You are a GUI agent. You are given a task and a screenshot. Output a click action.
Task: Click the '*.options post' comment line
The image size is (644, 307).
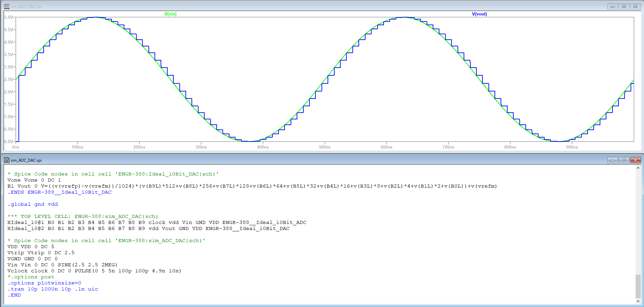pos(31,277)
